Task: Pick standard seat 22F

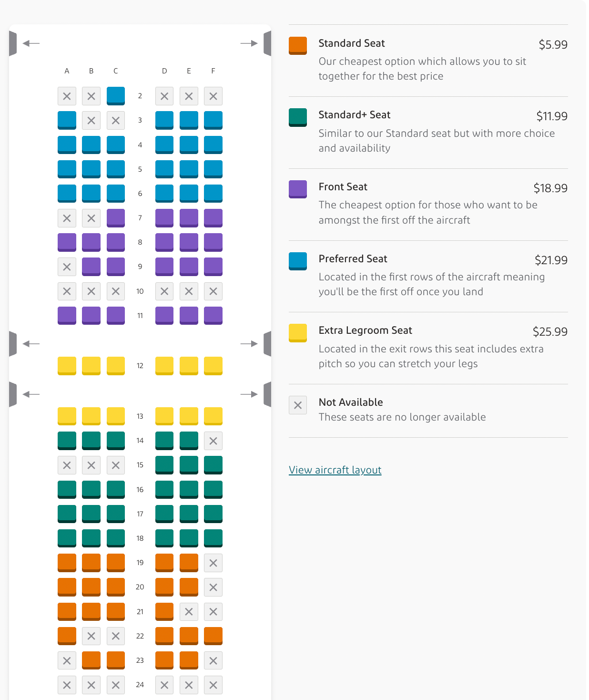Action: [213, 636]
